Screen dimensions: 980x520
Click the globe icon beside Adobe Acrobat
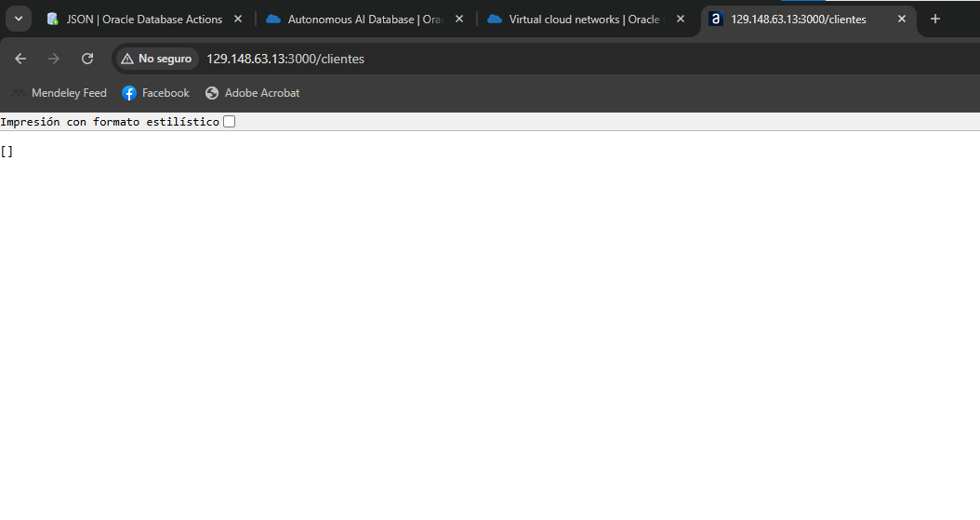[x=212, y=93]
